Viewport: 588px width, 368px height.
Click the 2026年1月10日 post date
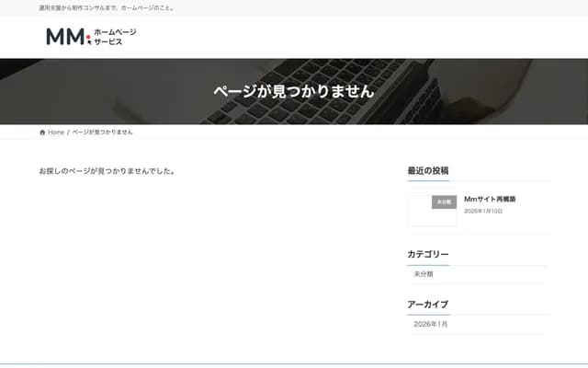point(483,212)
